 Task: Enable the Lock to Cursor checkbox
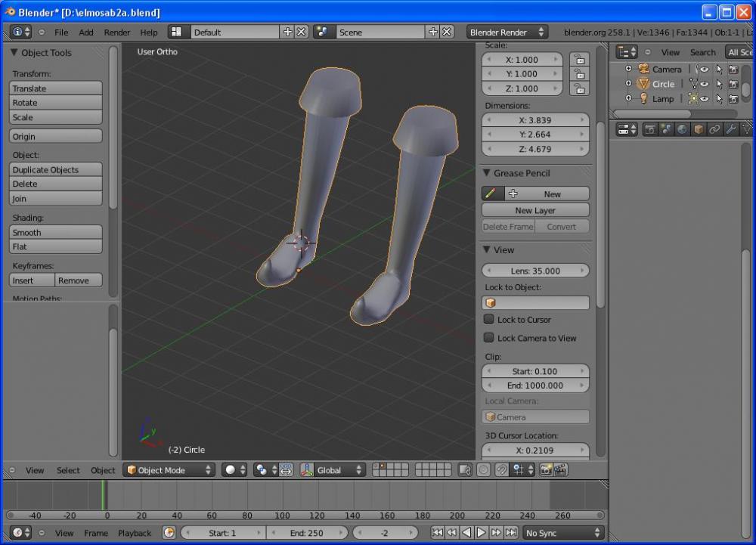pos(489,320)
